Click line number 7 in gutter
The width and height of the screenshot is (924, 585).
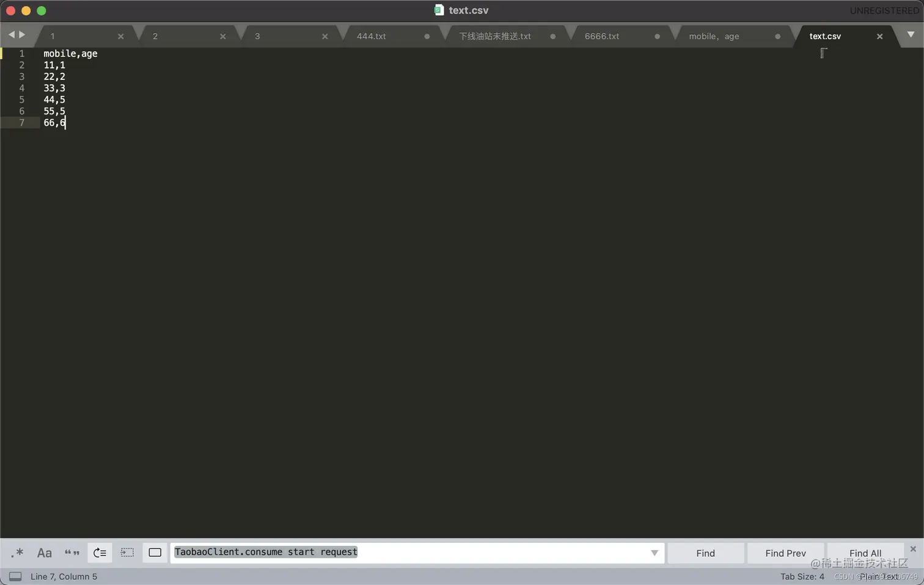point(22,123)
